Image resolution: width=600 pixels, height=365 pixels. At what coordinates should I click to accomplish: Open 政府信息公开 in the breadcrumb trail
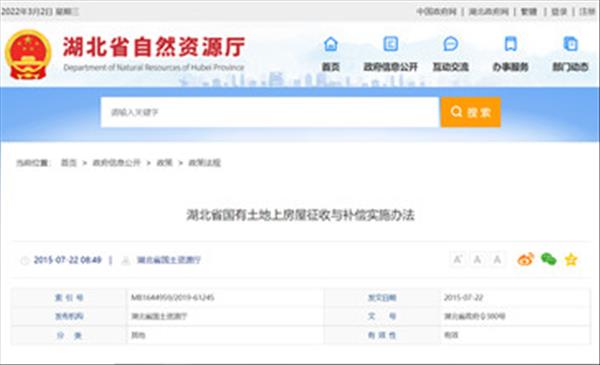pos(116,163)
